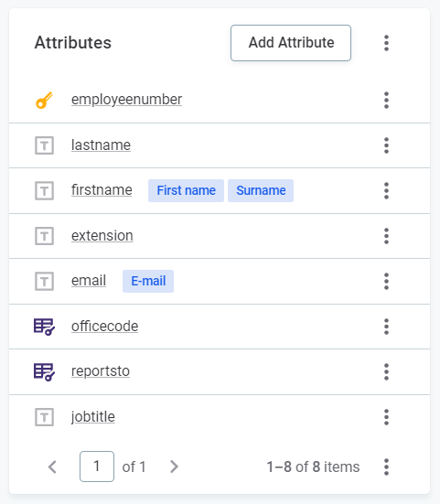The height and width of the screenshot is (504, 440).
Task: Click the text type icon beside extension
Action: tap(44, 236)
